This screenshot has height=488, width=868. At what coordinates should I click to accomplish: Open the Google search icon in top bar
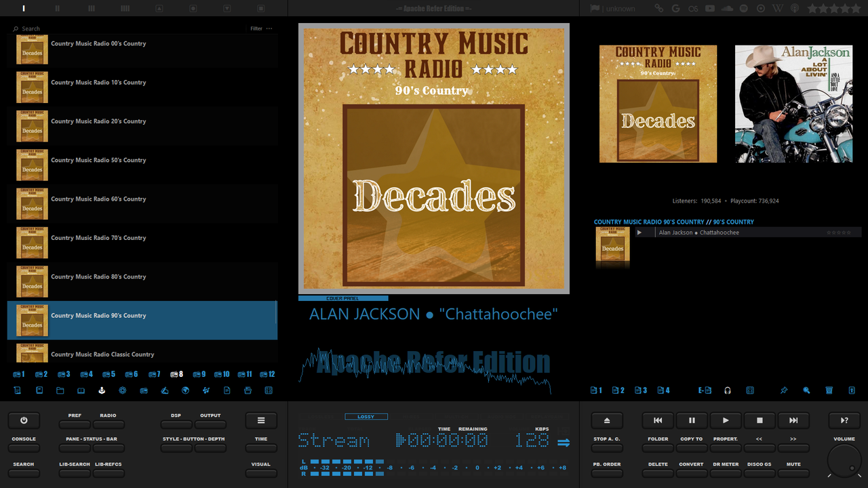point(675,8)
